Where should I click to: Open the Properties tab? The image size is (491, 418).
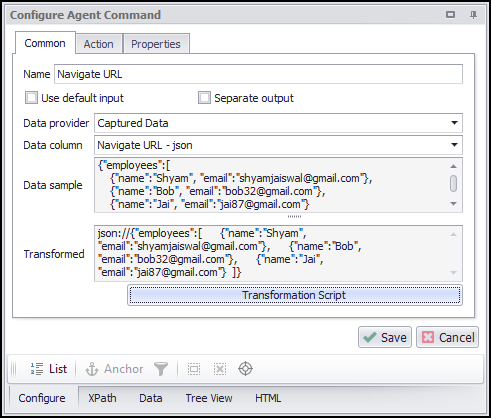156,44
